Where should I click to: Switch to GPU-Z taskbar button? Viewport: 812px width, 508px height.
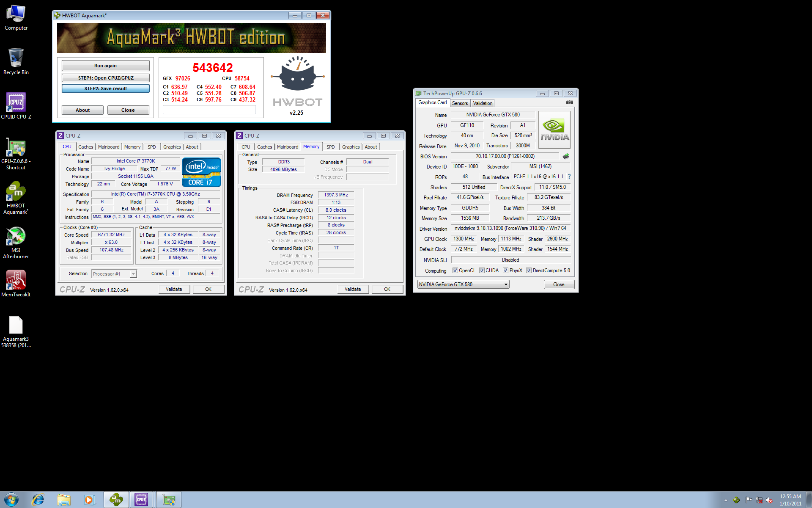coord(169,500)
